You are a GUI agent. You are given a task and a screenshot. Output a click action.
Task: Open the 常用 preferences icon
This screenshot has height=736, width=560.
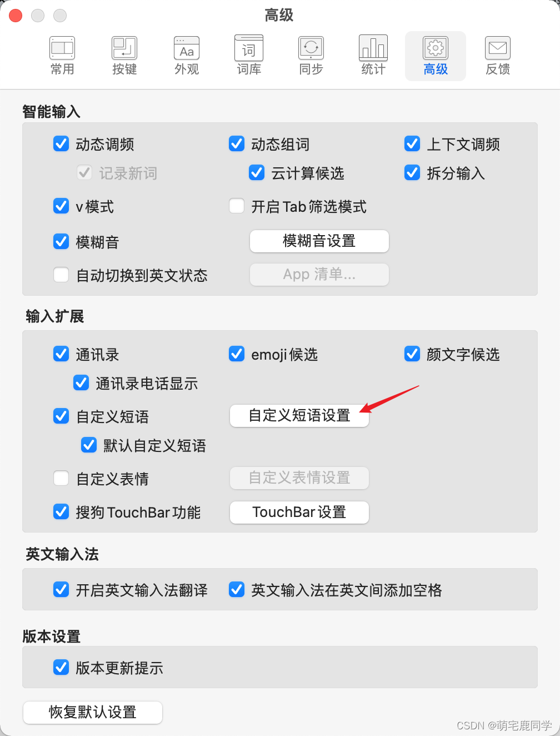[62, 48]
